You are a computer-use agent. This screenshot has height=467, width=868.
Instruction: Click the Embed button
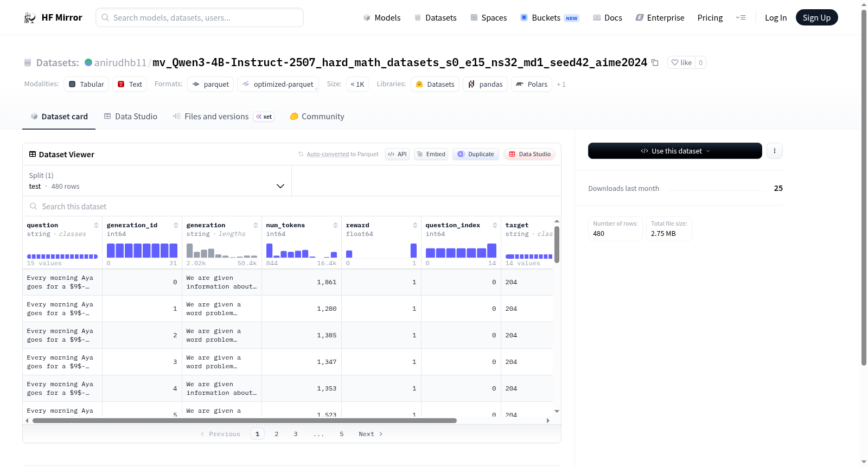[x=431, y=154]
